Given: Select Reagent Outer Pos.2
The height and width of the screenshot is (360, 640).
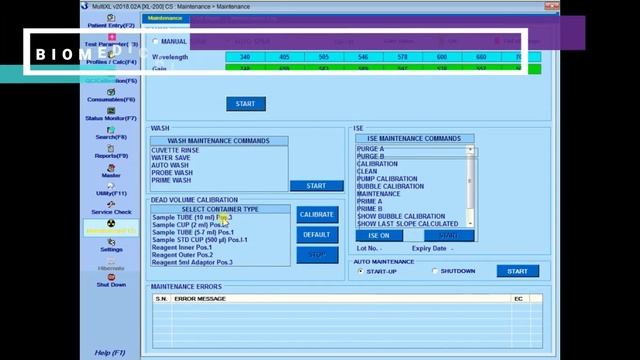Looking at the screenshot, I should pyautogui.click(x=182, y=255).
